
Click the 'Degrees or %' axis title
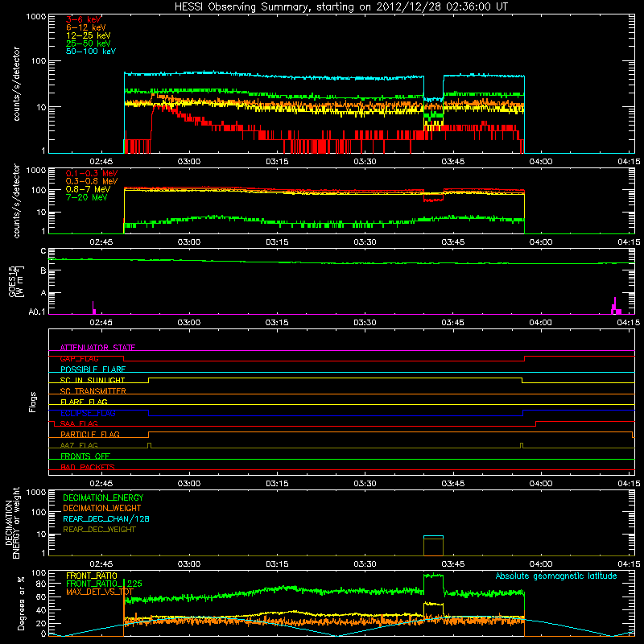(x=21, y=603)
